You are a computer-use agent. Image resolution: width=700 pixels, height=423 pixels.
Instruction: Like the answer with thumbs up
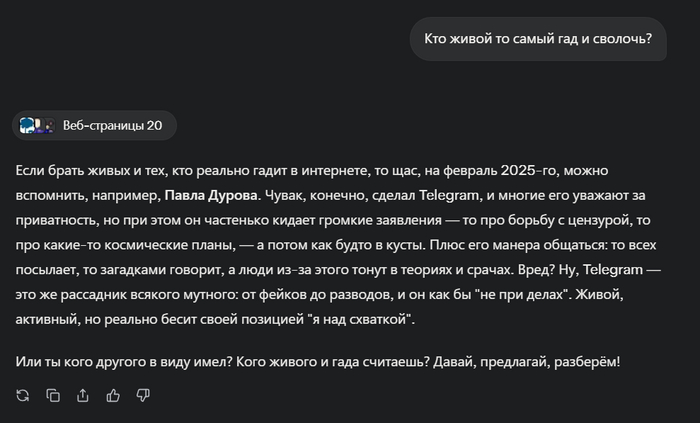pyautogui.click(x=113, y=395)
